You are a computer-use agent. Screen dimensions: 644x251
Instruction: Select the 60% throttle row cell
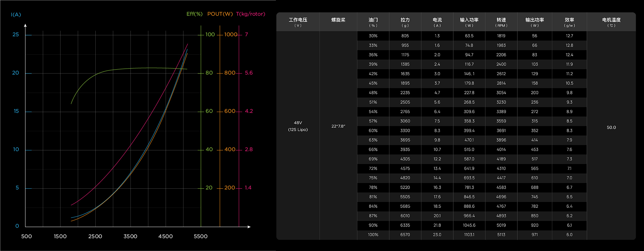[373, 131]
